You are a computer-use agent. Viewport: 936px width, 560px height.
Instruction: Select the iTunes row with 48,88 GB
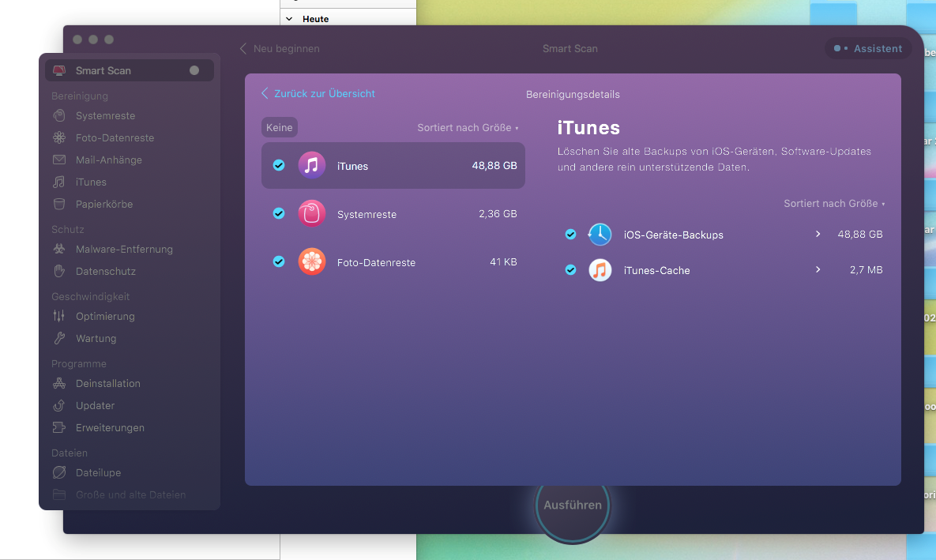click(393, 165)
